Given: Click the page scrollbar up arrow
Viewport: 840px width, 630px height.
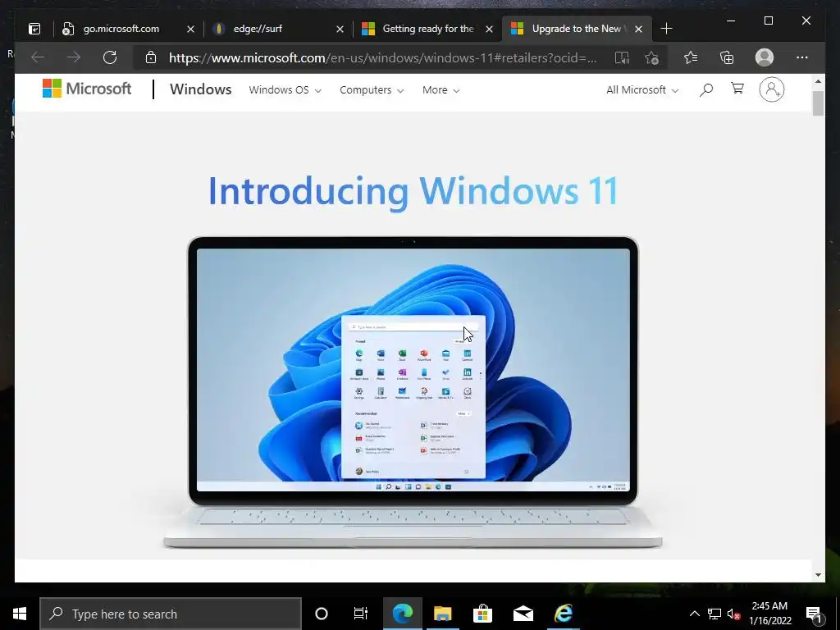Looking at the screenshot, I should pos(818,81).
